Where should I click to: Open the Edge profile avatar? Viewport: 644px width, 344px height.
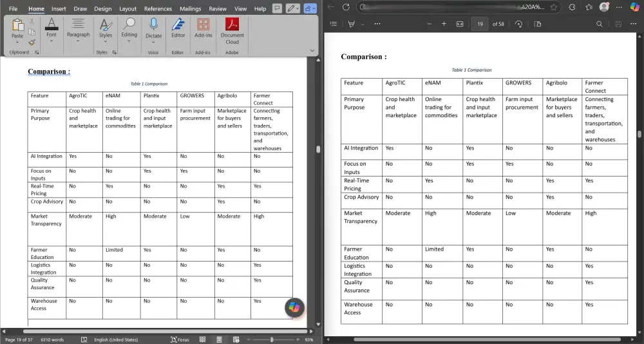coord(604,7)
